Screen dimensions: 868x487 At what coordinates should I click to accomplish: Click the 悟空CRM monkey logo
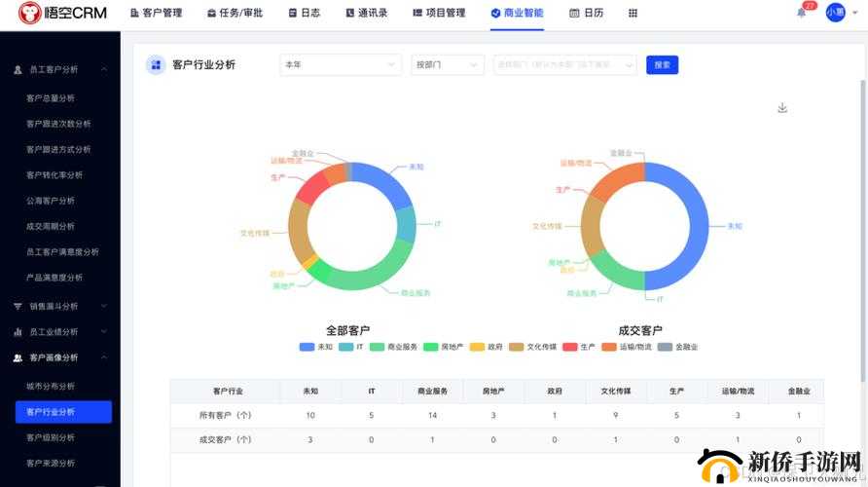[29, 13]
